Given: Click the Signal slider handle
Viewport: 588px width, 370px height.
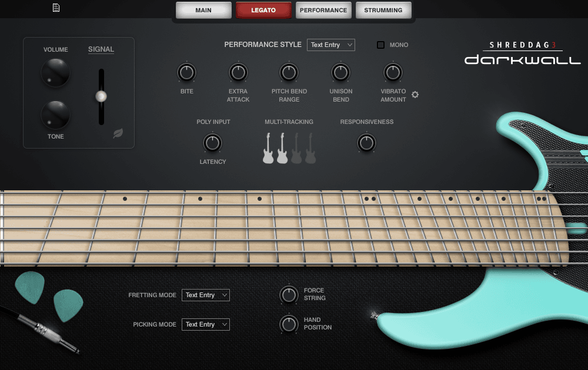Looking at the screenshot, I should [x=101, y=96].
